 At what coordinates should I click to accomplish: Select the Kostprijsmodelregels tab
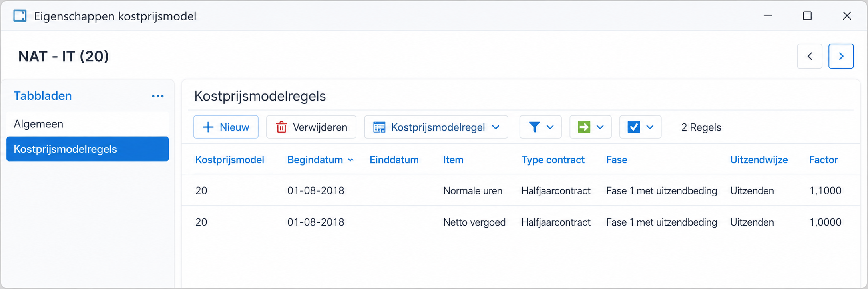click(x=88, y=149)
